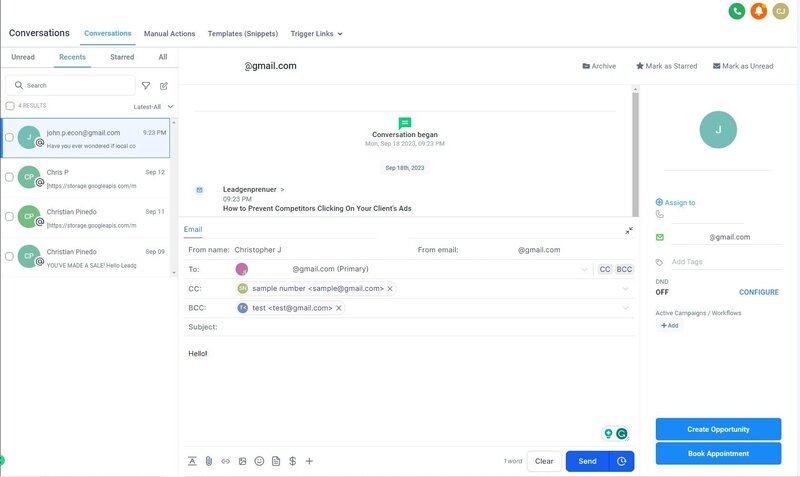The height and width of the screenshot is (477, 800).
Task: Open the Manual Actions tab
Action: (x=169, y=34)
